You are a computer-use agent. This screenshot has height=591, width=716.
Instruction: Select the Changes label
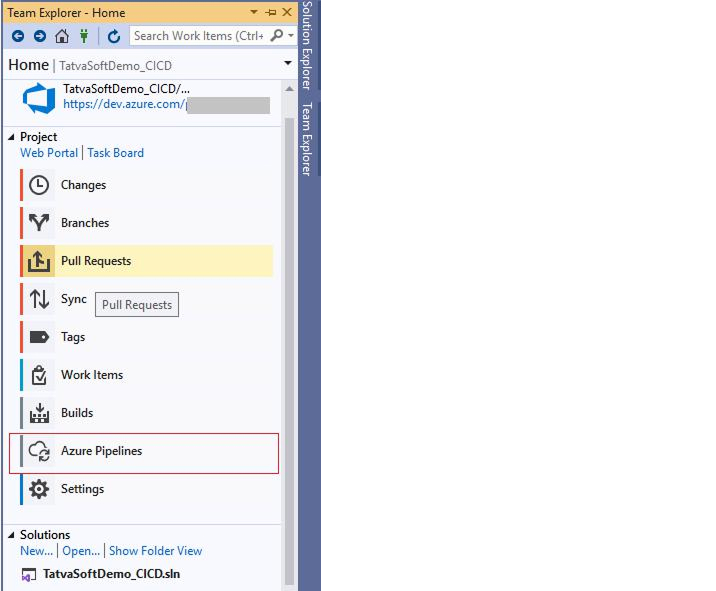point(84,185)
